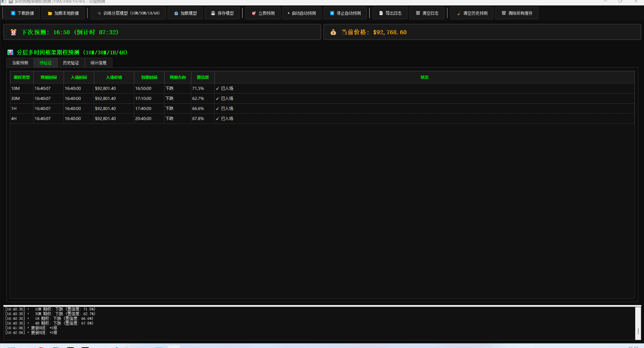Click expiry time 17:40:00 in 1H row

click(x=149, y=108)
